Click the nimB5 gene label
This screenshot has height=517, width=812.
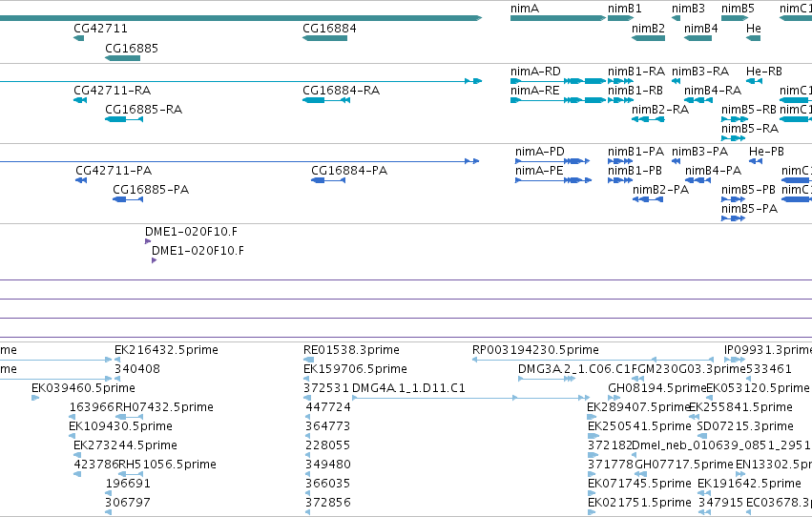tap(738, 9)
